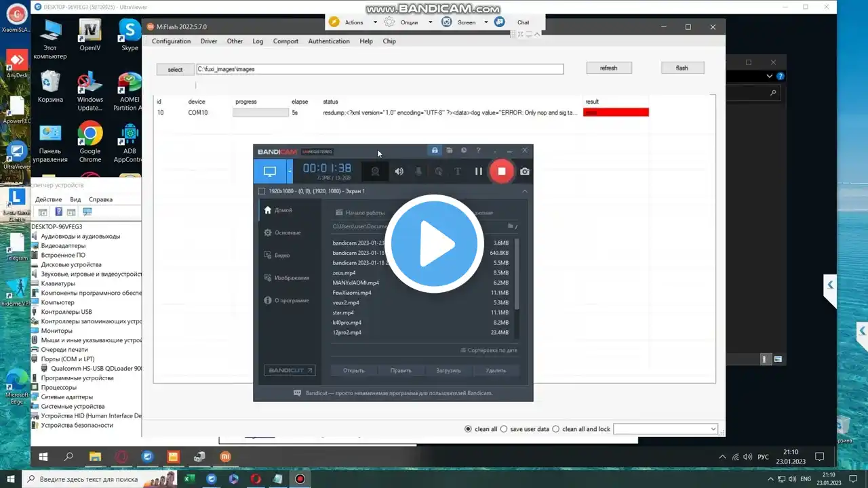868x488 pixels.
Task: Take a screenshot with Bandicam camera icon
Action: click(x=525, y=171)
